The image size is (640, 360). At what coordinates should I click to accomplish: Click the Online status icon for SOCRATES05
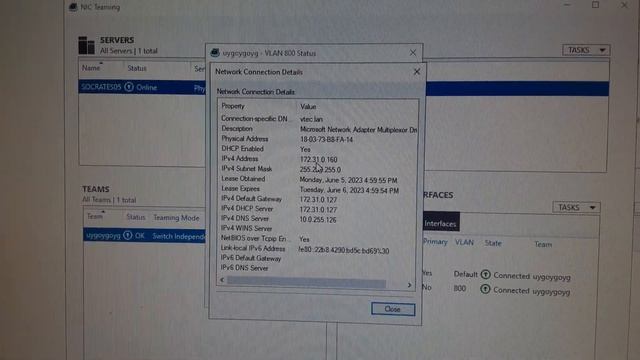click(x=129, y=87)
